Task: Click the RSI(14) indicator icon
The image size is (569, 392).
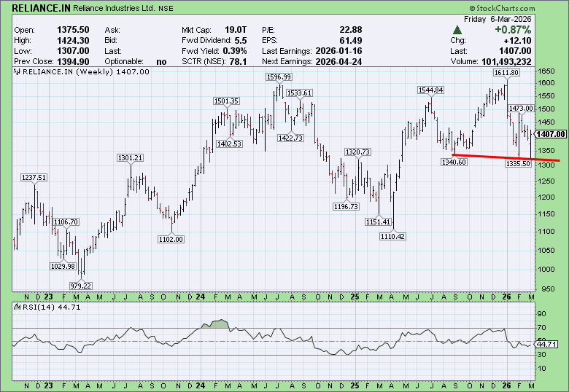Action: (x=18, y=307)
